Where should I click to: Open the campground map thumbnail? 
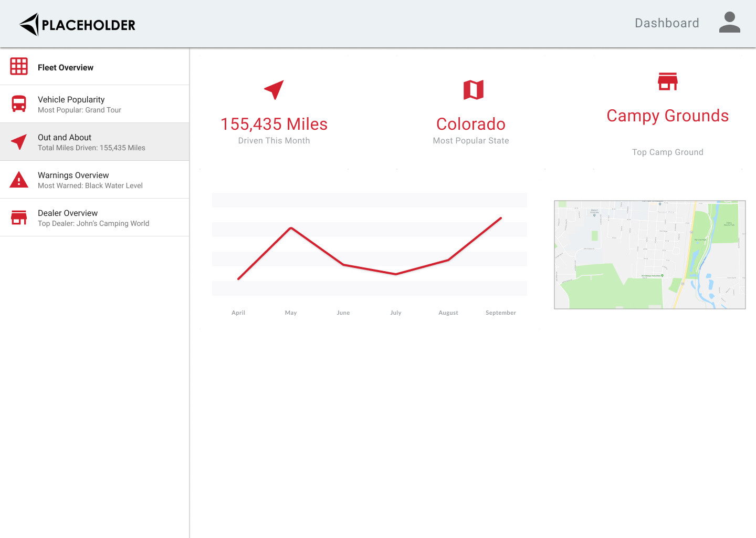pyautogui.click(x=650, y=255)
